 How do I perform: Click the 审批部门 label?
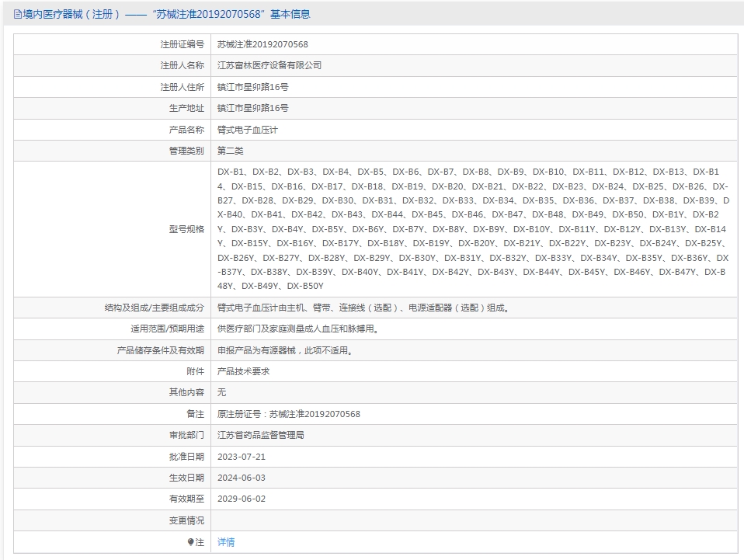click(186, 435)
